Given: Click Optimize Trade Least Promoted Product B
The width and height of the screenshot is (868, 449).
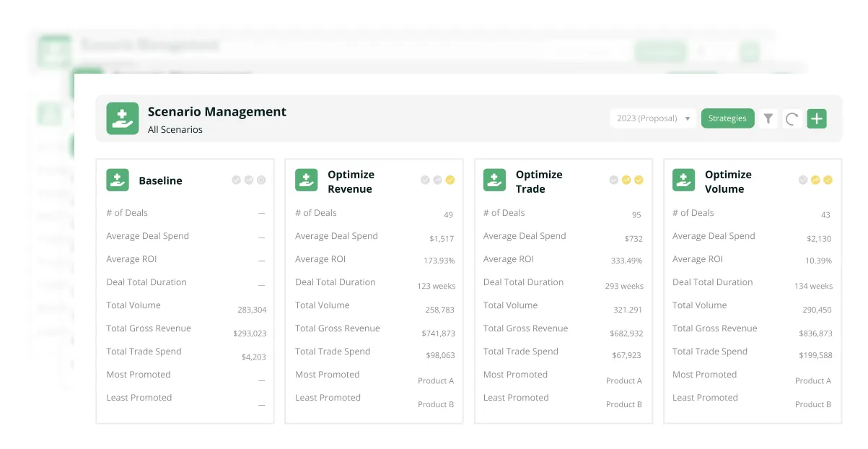Looking at the screenshot, I should click(624, 404).
